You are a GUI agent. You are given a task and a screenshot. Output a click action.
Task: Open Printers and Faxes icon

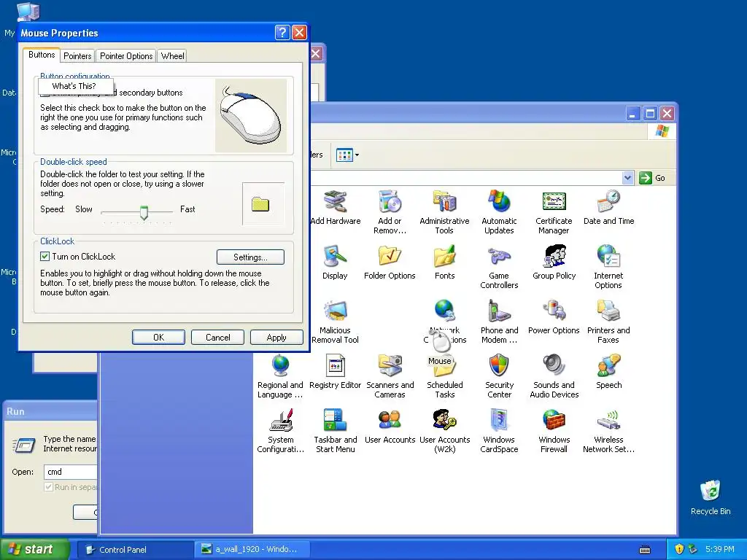[608, 322]
